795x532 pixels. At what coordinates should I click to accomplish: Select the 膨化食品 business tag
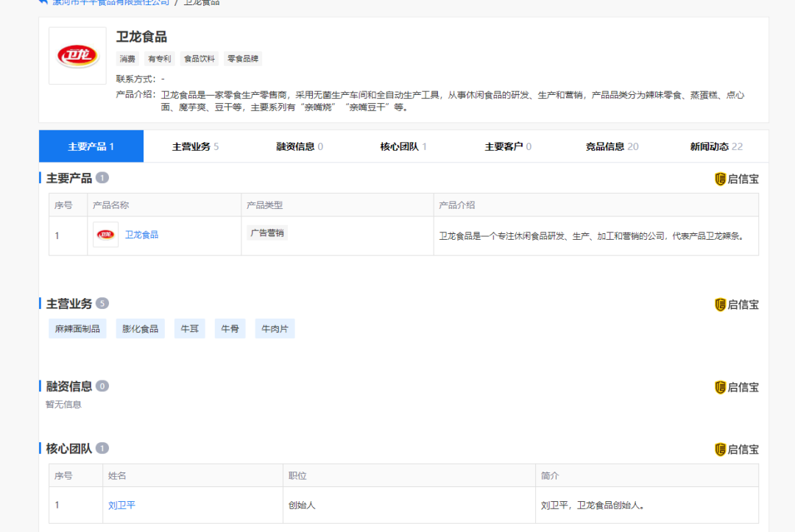point(140,328)
